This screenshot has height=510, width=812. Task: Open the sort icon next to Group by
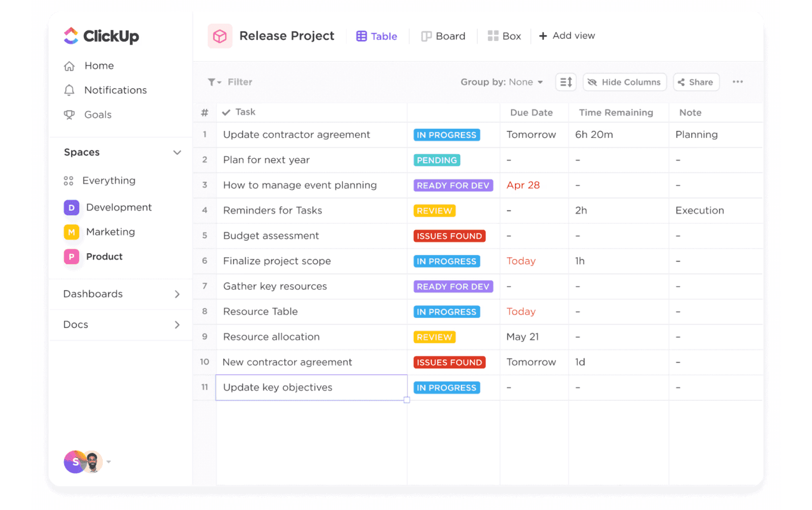coord(565,82)
